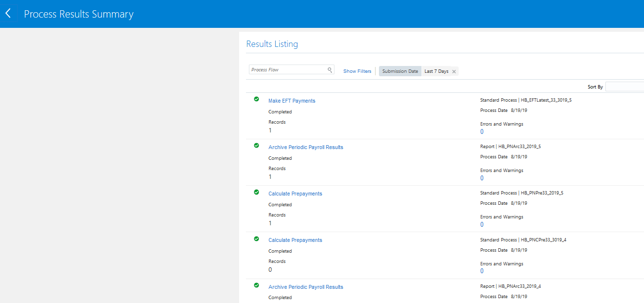Open the Sort By dropdown
Screen dimensions: 644x303
coord(624,87)
